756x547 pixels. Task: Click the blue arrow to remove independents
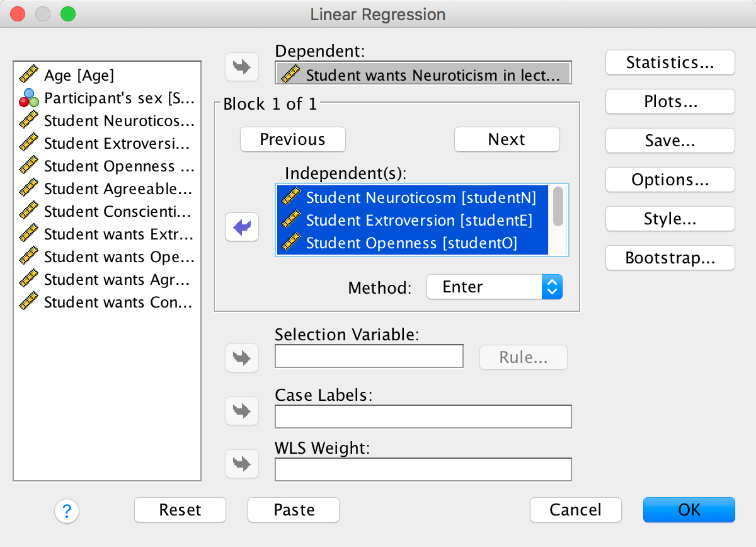tap(242, 227)
